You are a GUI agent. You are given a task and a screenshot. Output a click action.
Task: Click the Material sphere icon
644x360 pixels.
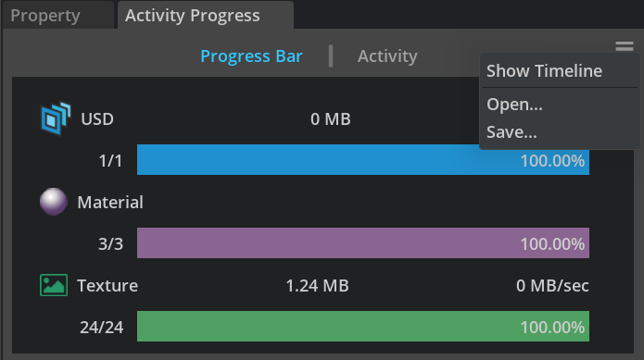(54, 202)
